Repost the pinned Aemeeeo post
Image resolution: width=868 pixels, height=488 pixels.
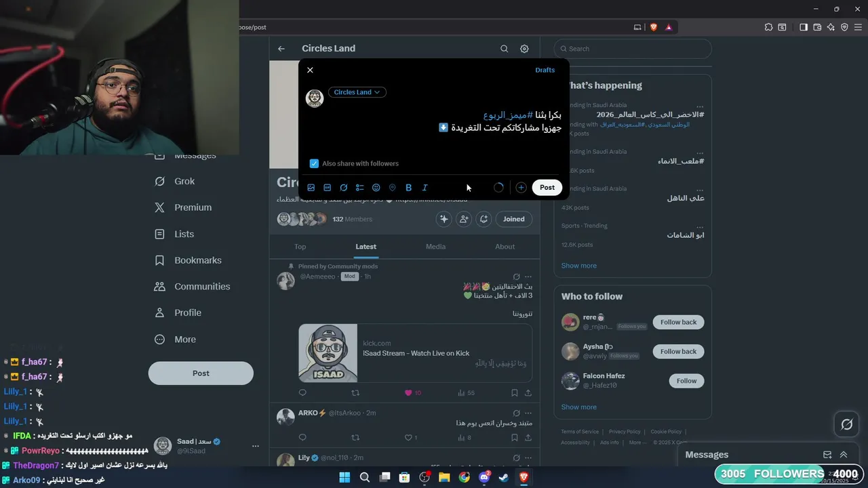click(355, 393)
